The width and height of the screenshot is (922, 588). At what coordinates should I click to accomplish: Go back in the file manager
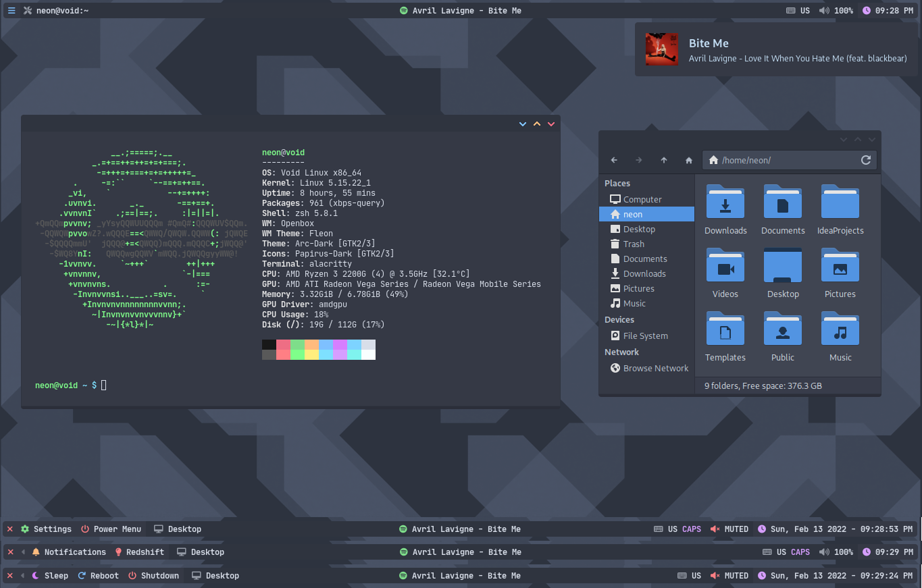[614, 160]
